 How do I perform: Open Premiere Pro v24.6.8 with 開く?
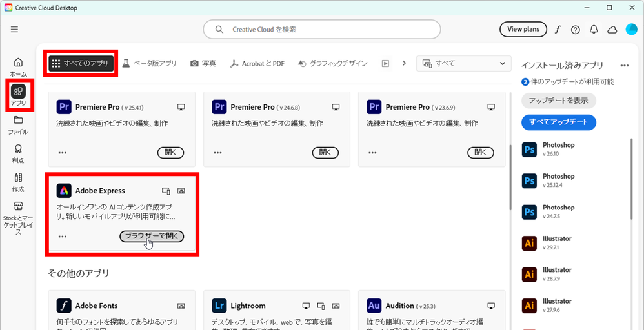325,153
